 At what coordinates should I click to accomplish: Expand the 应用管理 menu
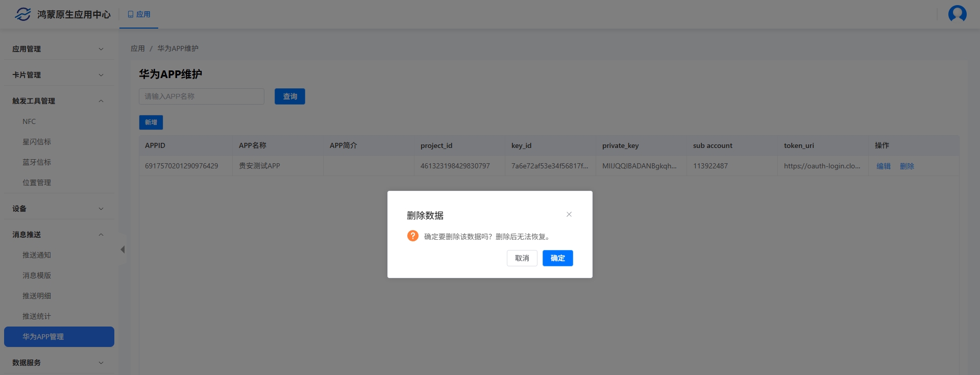pos(59,49)
